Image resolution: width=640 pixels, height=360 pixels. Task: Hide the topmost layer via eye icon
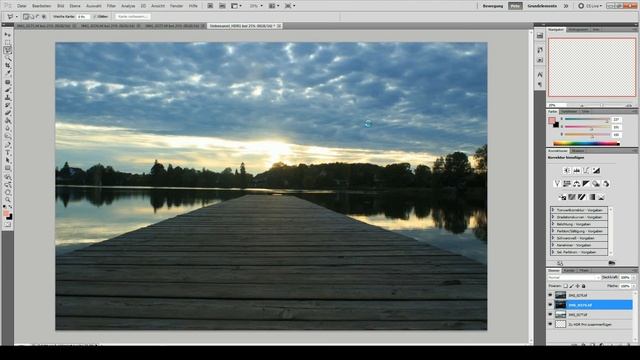[550, 295]
